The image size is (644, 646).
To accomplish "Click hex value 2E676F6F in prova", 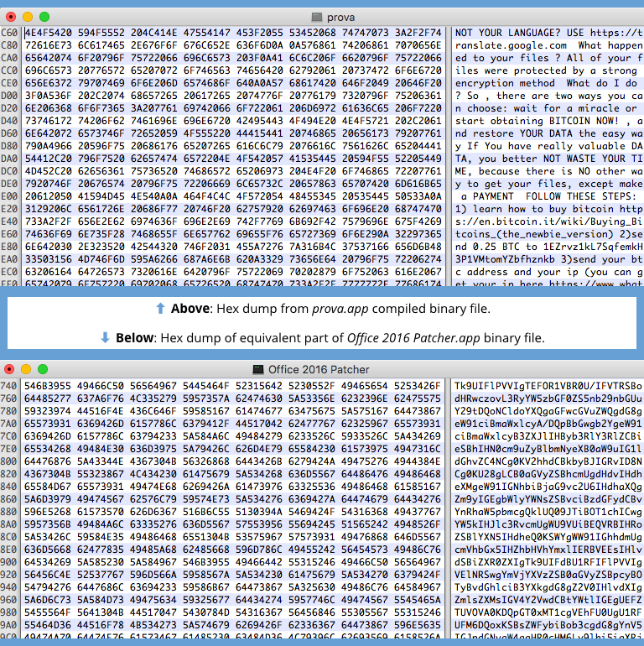I will (x=154, y=45).
